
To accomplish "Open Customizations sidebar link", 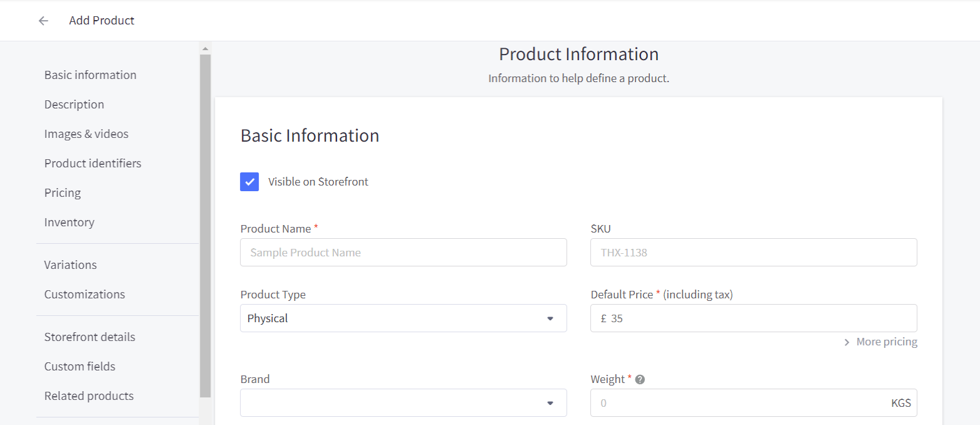I will point(85,295).
